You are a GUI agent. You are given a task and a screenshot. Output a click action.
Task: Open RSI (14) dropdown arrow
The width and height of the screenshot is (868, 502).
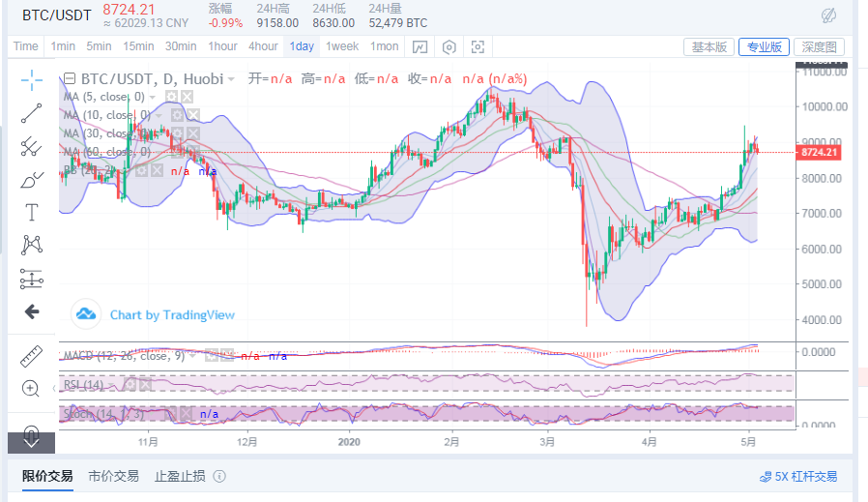tap(112, 385)
